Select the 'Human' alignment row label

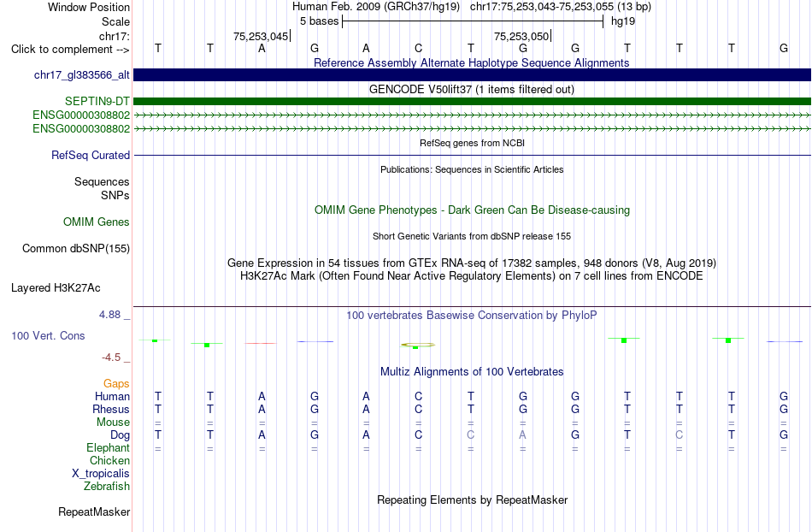112,396
